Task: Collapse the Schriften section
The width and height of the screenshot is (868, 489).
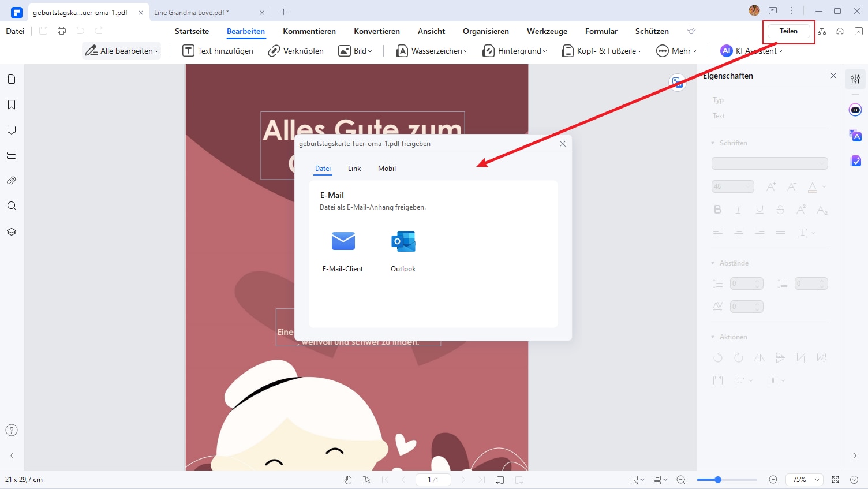Action: 713,143
